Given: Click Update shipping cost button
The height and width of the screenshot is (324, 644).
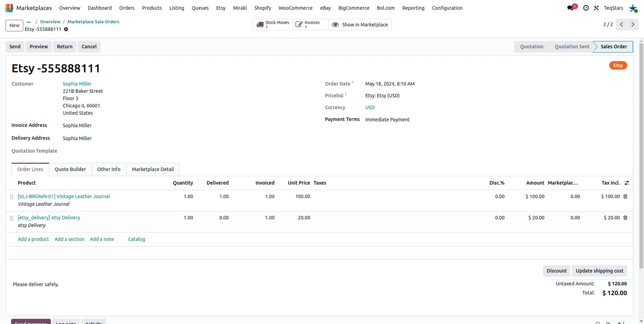Looking at the screenshot, I should tap(599, 271).
